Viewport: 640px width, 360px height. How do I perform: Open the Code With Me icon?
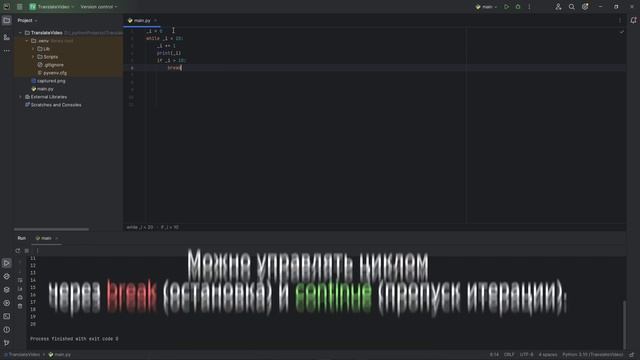(558, 7)
